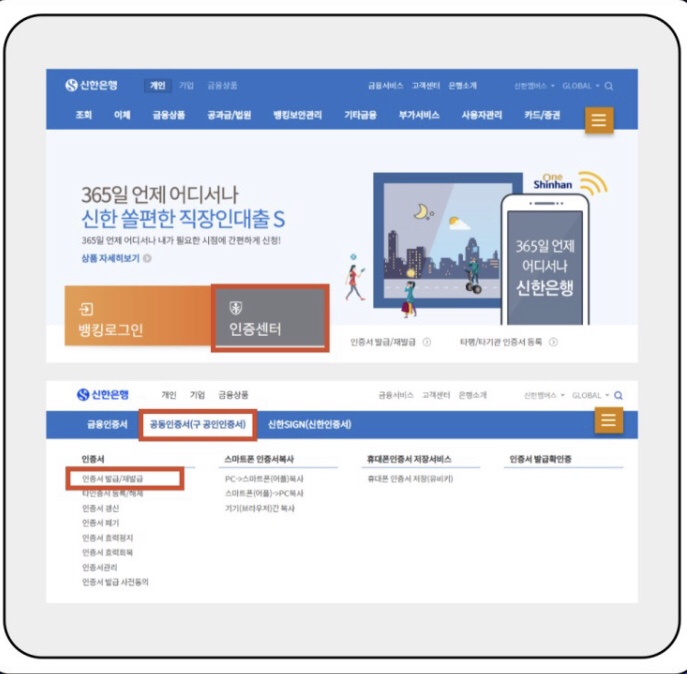Viewport: 687px width, 674px height.
Task: Open the 카드/증권 menu
Action: [x=542, y=115]
